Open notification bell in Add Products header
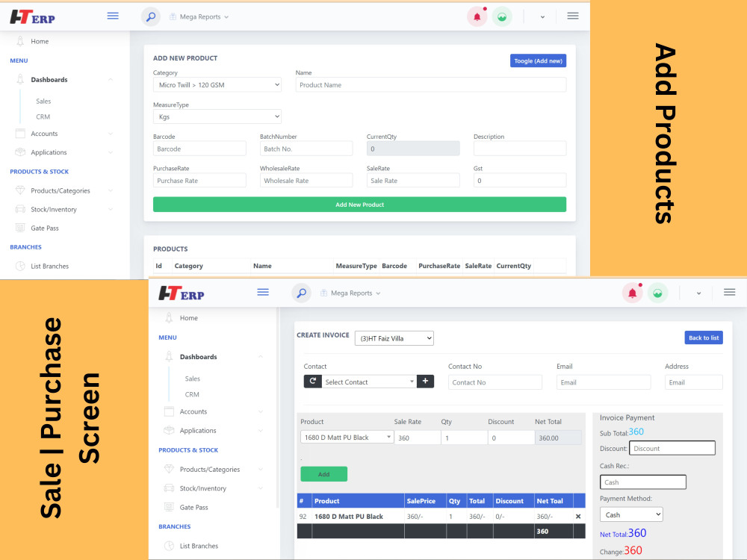Image resolution: width=747 pixels, height=560 pixels. pos(477,16)
